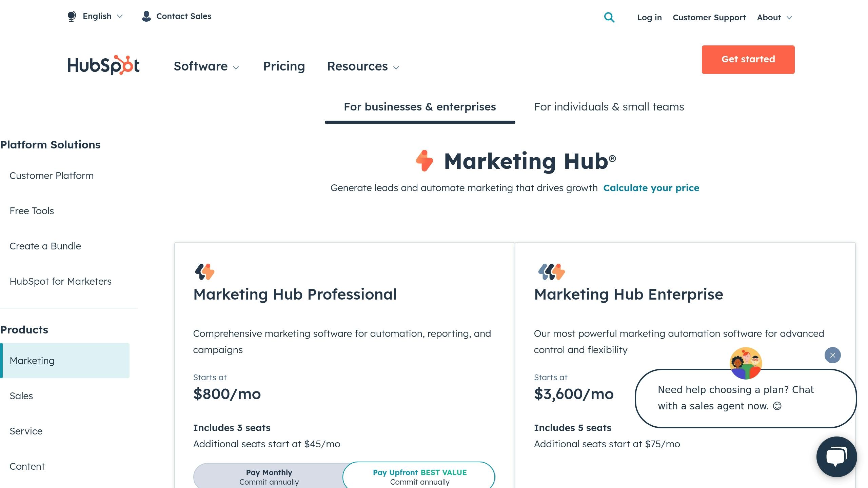The width and height of the screenshot is (868, 488).
Task: Open the Calculate your price link
Action: pos(651,188)
